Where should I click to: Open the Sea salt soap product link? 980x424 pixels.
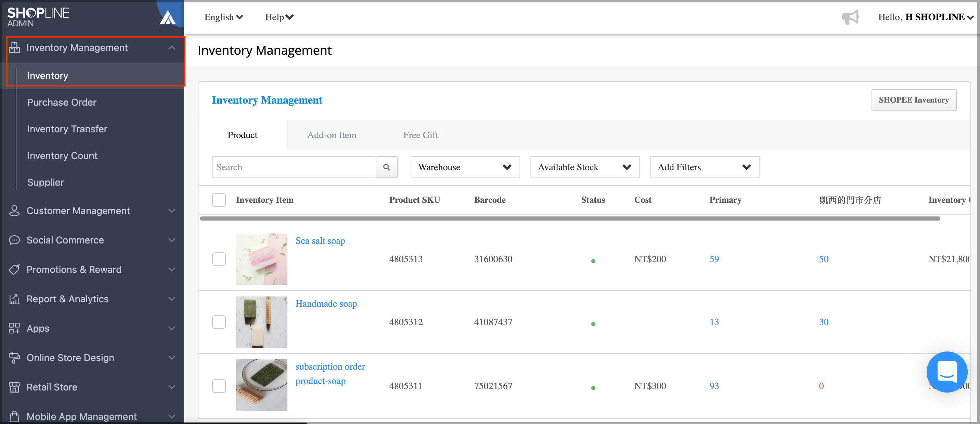click(320, 241)
